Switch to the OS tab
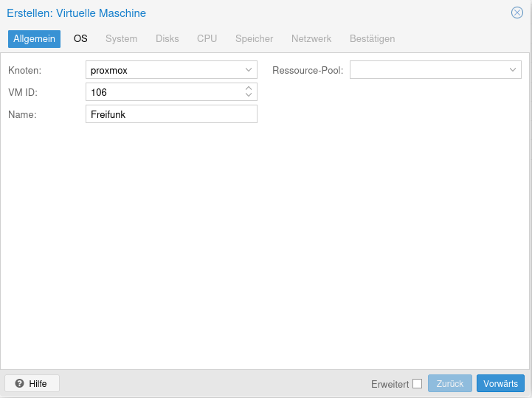The image size is (532, 398). tap(80, 38)
